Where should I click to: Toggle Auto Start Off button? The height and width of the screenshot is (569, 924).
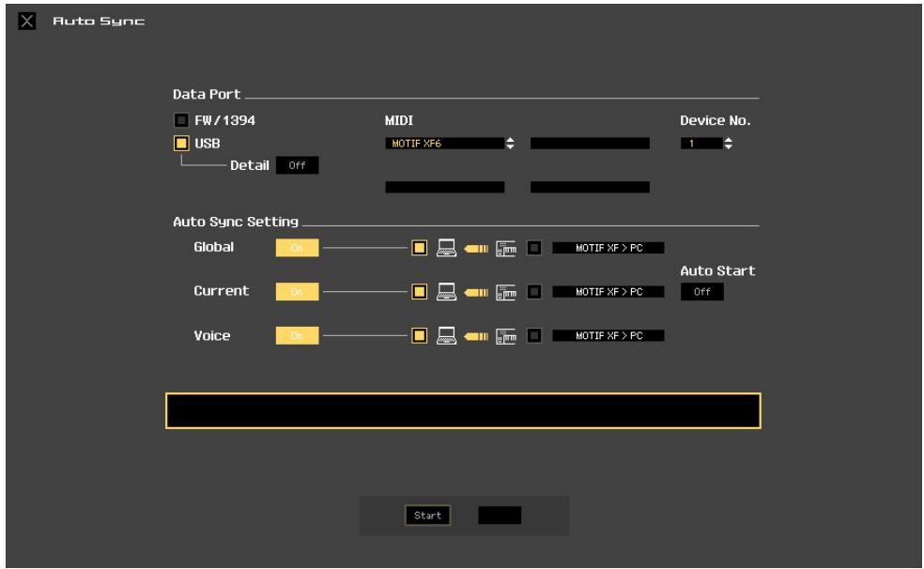pyautogui.click(x=701, y=292)
